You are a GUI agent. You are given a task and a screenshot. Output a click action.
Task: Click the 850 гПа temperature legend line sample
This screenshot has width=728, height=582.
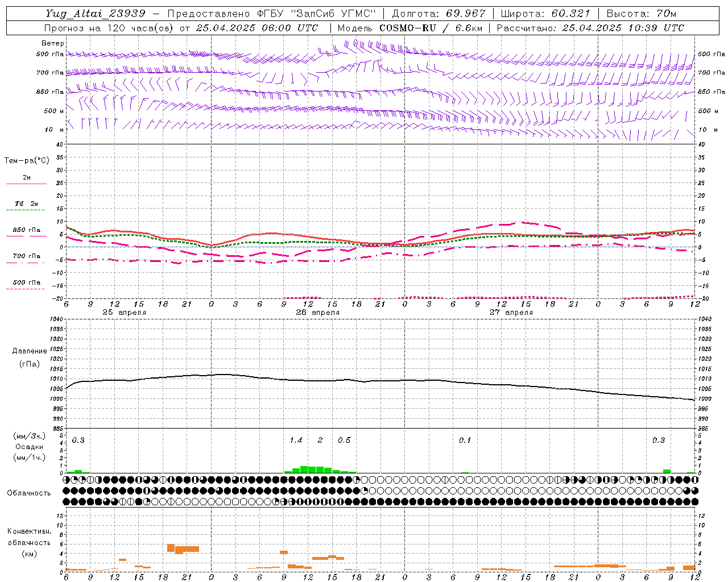[26, 235]
